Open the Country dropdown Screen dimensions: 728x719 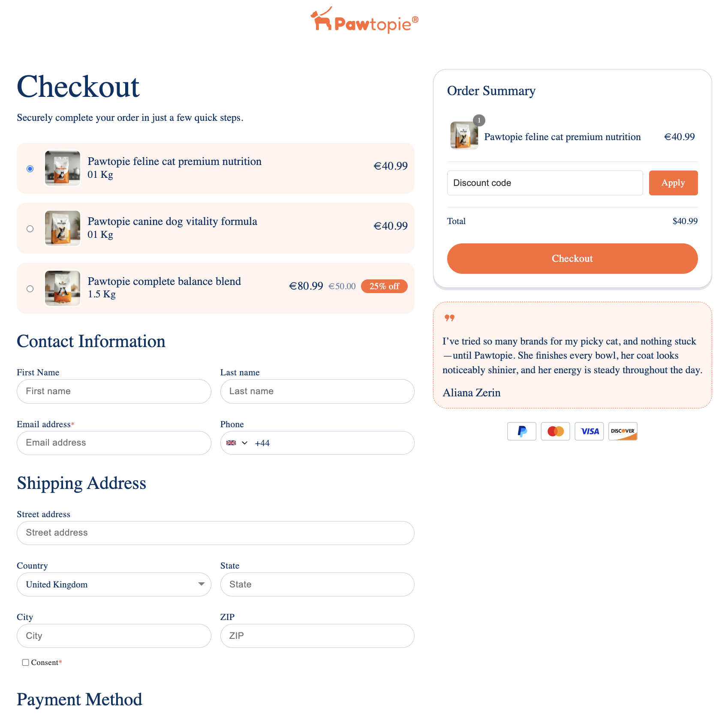point(114,584)
